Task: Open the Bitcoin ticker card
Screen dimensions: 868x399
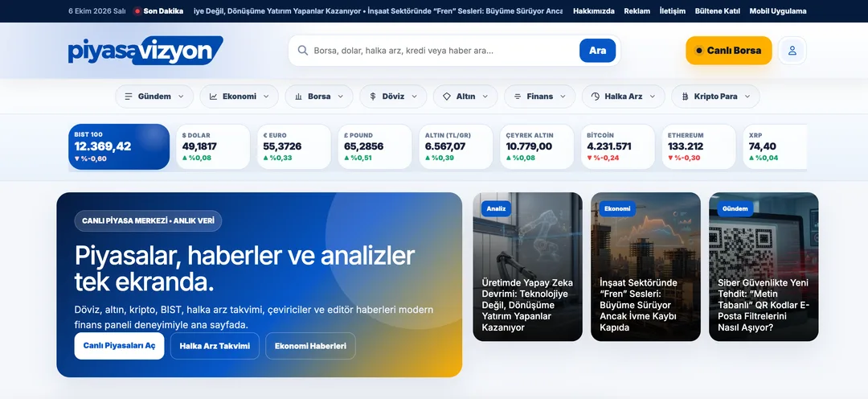Action: click(618, 146)
